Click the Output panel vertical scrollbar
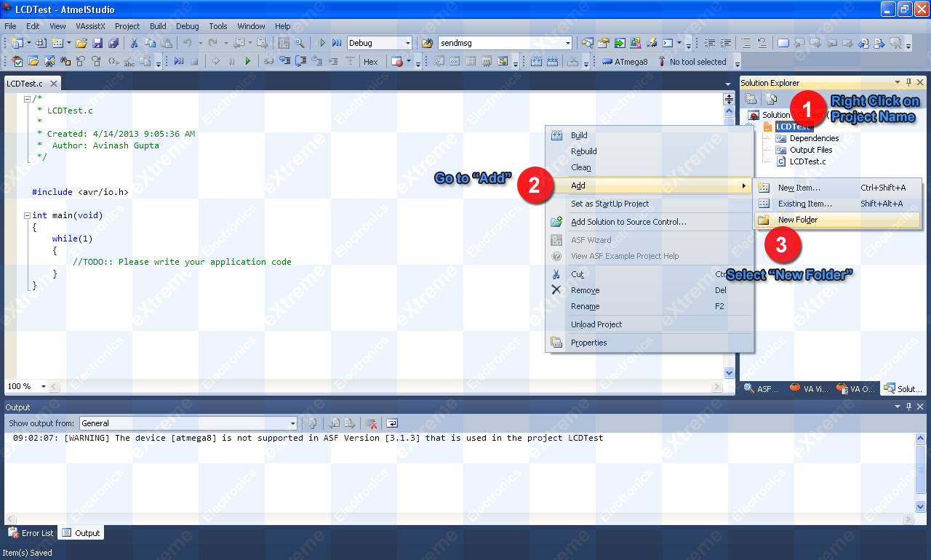The height and width of the screenshot is (560, 931). point(920,472)
